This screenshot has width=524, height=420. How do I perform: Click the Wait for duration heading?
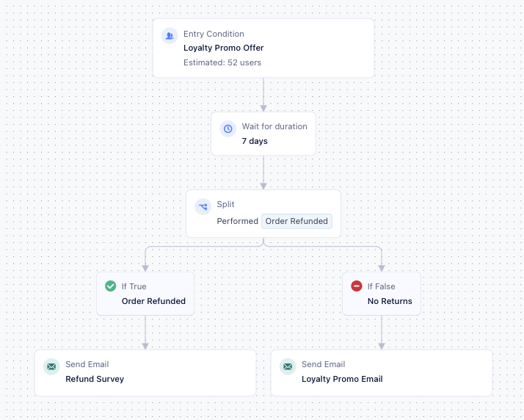(x=274, y=126)
